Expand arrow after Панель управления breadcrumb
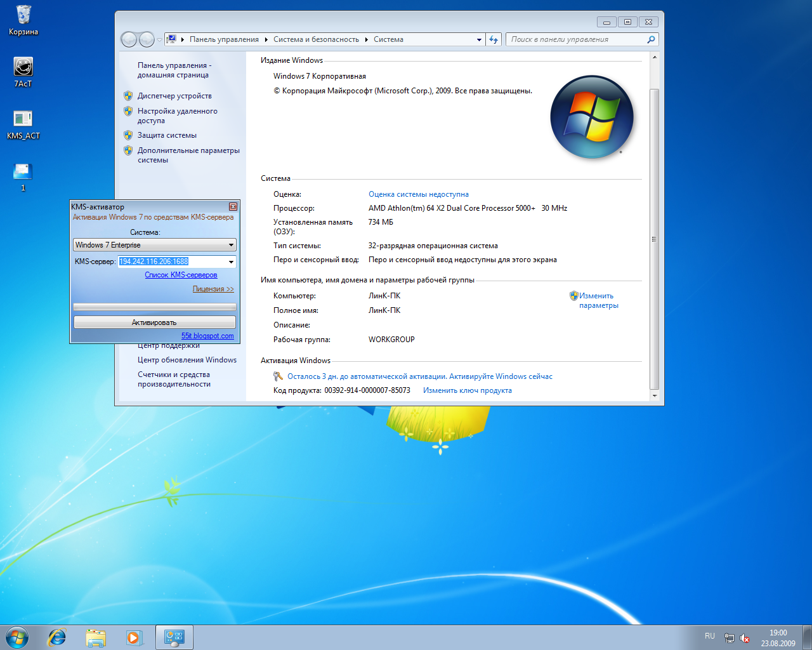Screen dimensions: 812x650 [x=266, y=39]
